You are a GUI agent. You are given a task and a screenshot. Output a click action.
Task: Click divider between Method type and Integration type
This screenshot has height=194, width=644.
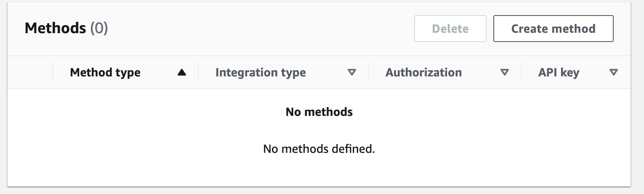coord(198,72)
